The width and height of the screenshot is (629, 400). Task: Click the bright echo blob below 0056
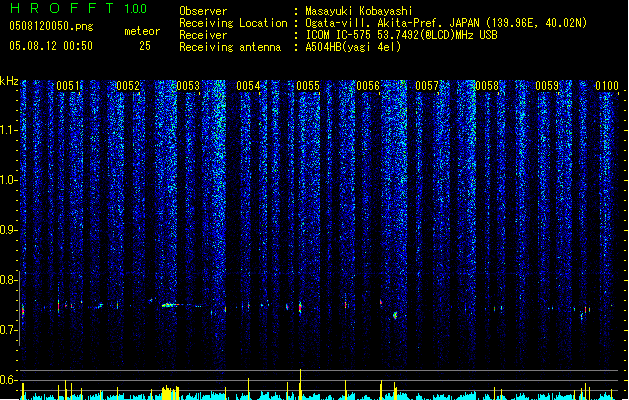click(x=395, y=315)
